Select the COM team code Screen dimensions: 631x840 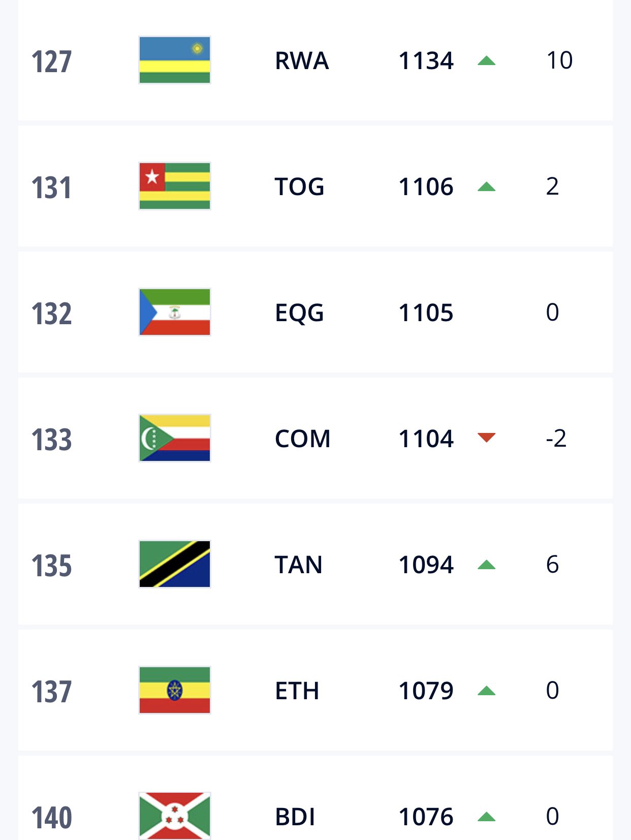(302, 439)
